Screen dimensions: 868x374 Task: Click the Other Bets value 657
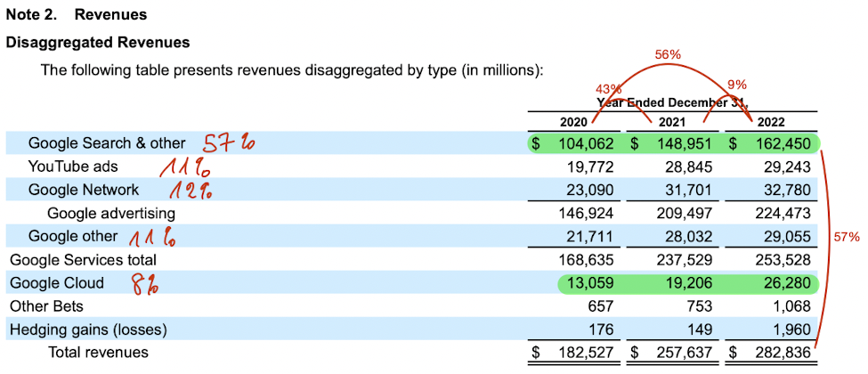point(601,307)
